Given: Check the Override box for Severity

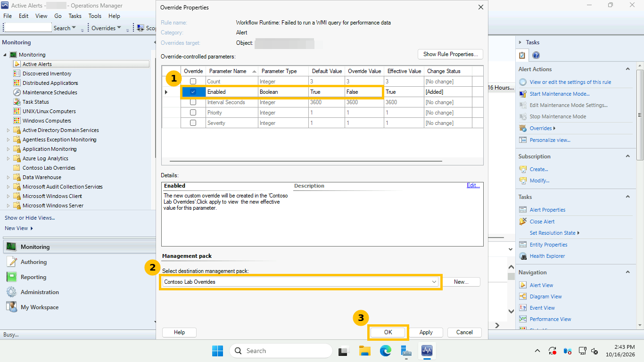Looking at the screenshot, I should coord(193,123).
